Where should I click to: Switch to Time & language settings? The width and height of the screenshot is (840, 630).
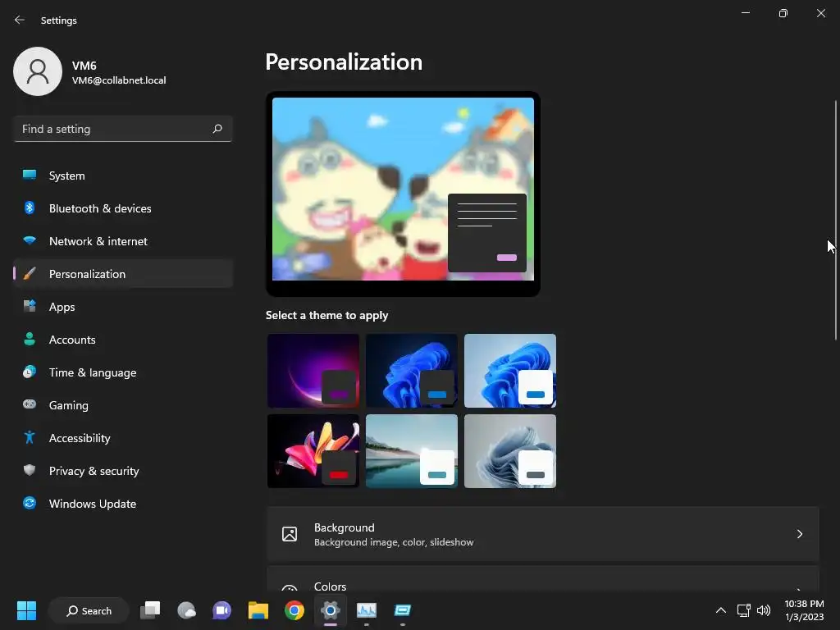(123, 372)
